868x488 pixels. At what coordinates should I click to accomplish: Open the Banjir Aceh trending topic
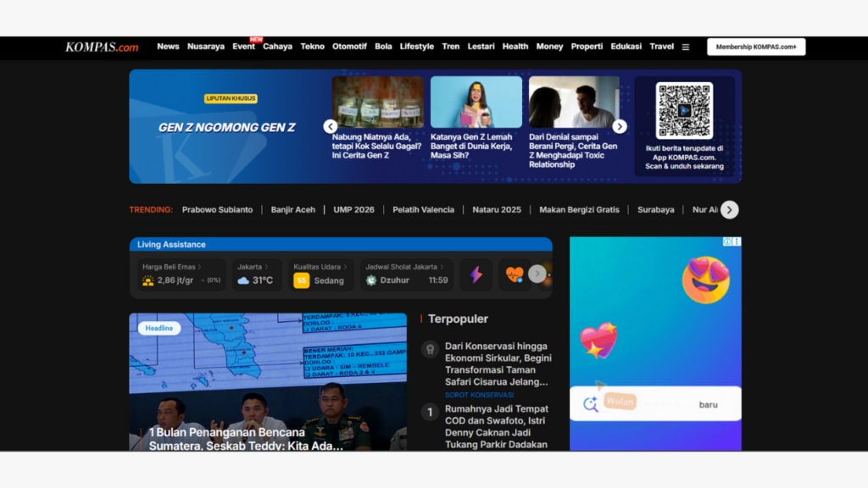[293, 209]
